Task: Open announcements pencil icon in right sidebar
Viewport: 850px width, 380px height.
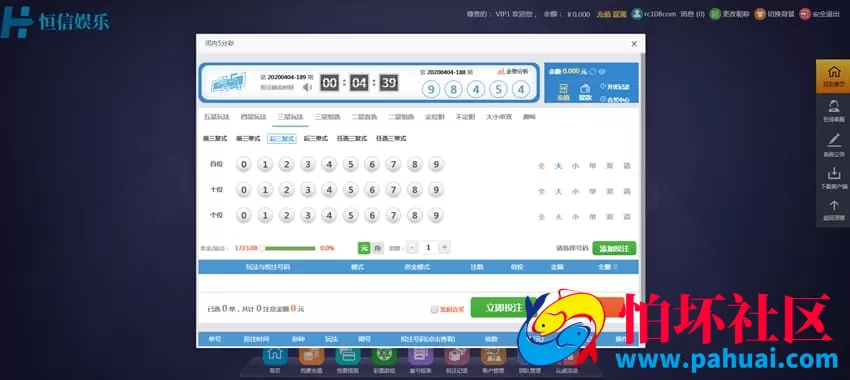Action: pyautogui.click(x=833, y=140)
